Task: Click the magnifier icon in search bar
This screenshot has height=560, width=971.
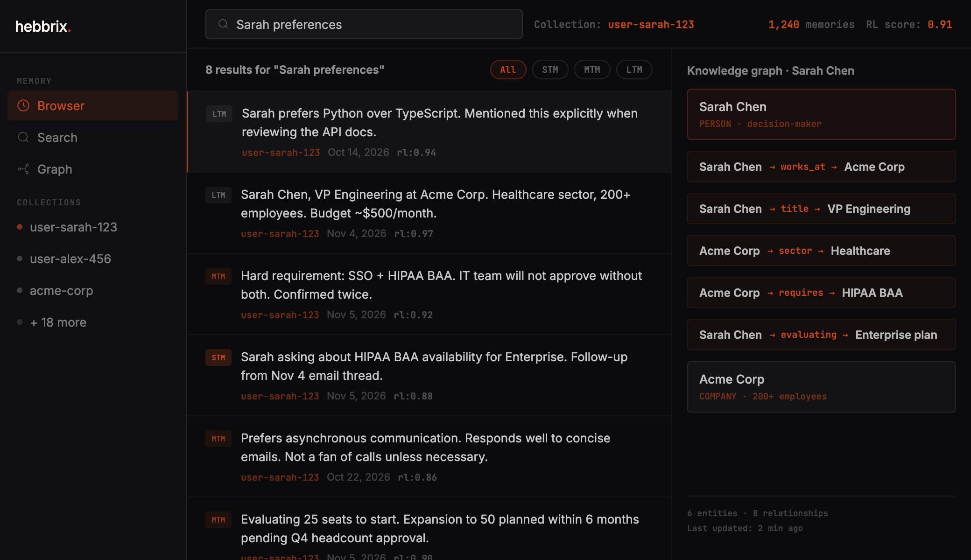Action: click(x=223, y=24)
